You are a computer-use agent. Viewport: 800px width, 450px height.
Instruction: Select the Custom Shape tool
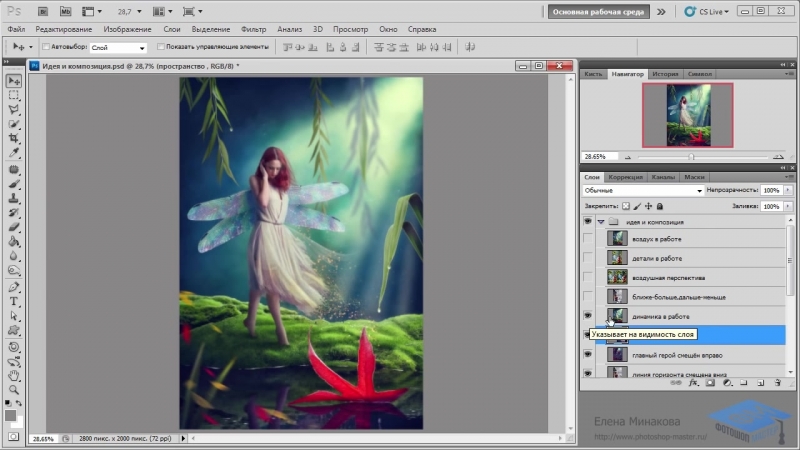(x=14, y=330)
